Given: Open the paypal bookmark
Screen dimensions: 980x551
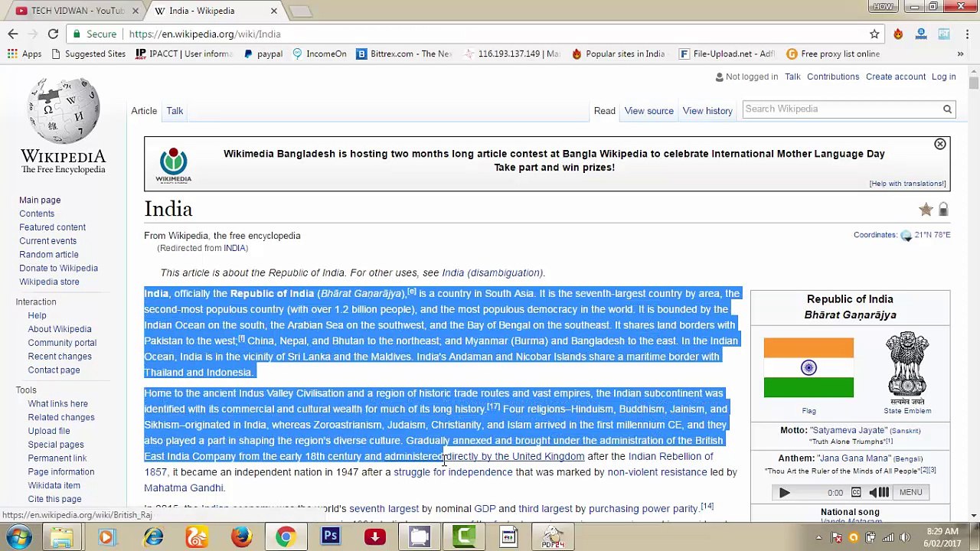Looking at the screenshot, I should pyautogui.click(x=263, y=54).
